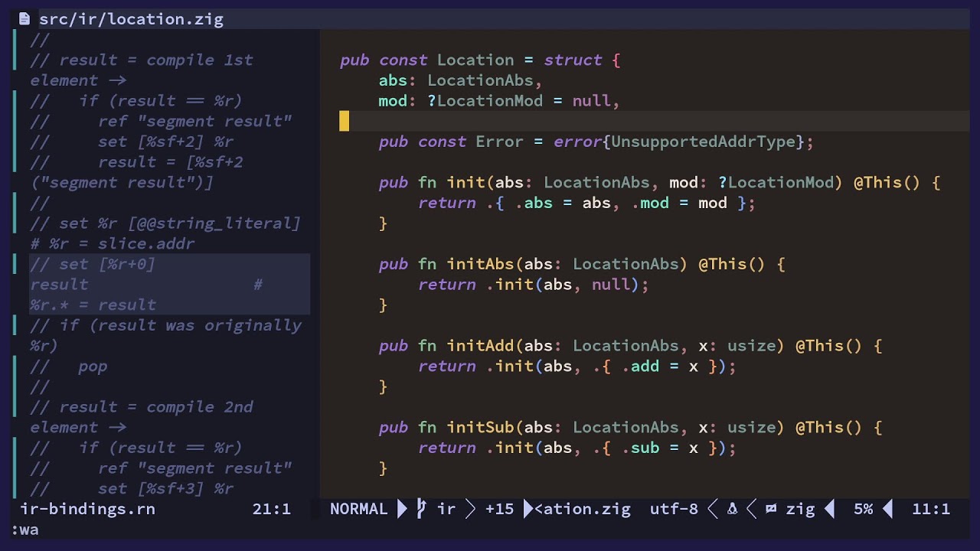Click 'return .{ .abs = abs, .mod = mod };'
This screenshot has height=551, width=980.
tap(586, 203)
